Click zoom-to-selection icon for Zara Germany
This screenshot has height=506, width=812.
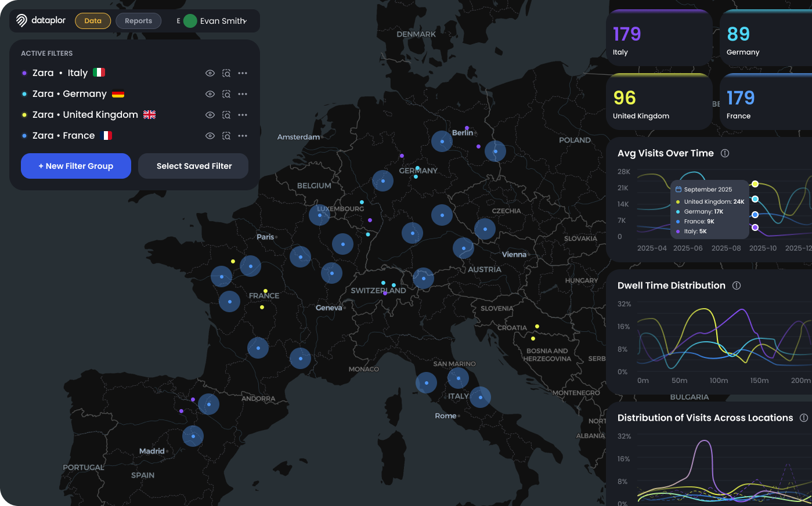226,94
